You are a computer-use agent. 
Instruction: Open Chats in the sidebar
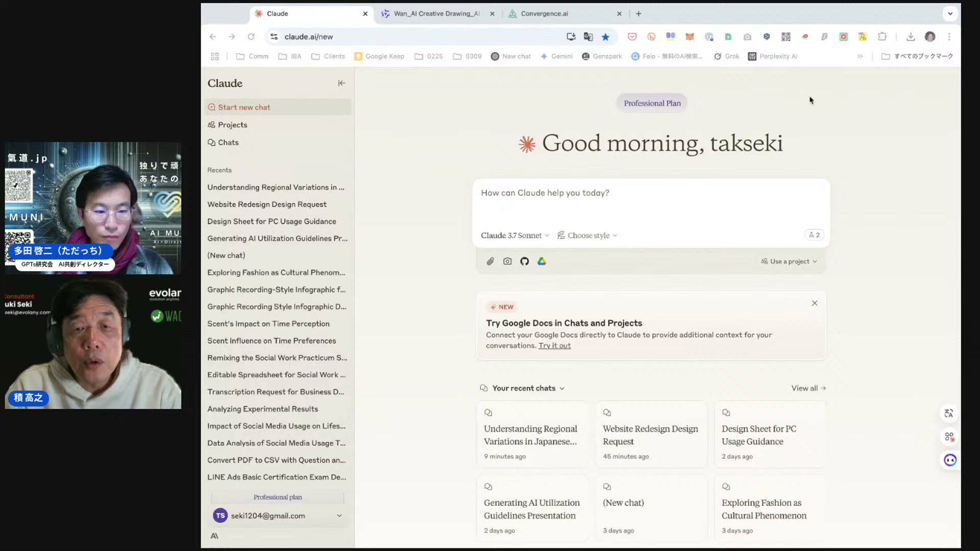point(278,142)
